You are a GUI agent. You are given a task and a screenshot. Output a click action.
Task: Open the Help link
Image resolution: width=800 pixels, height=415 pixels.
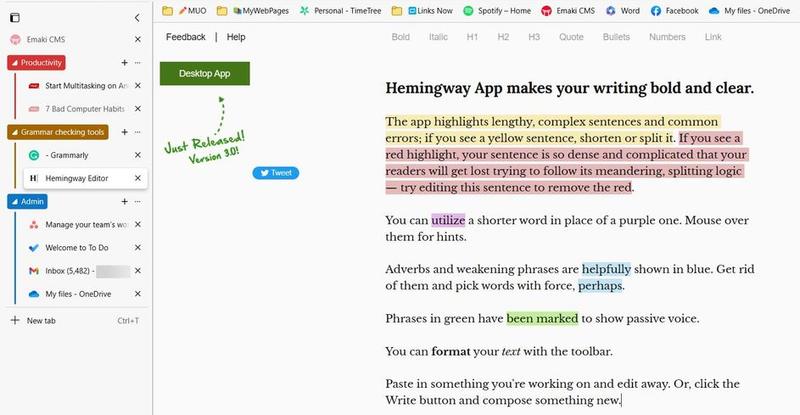(236, 37)
